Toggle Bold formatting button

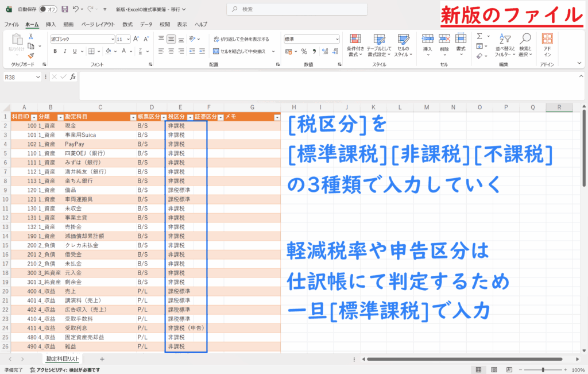click(55, 51)
